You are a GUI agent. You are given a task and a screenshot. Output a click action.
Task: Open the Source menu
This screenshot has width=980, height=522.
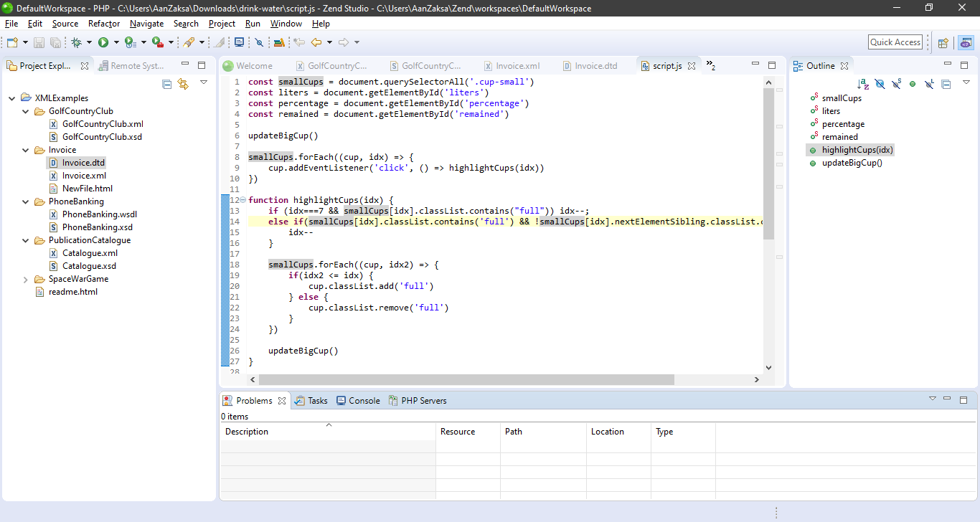[x=65, y=24]
